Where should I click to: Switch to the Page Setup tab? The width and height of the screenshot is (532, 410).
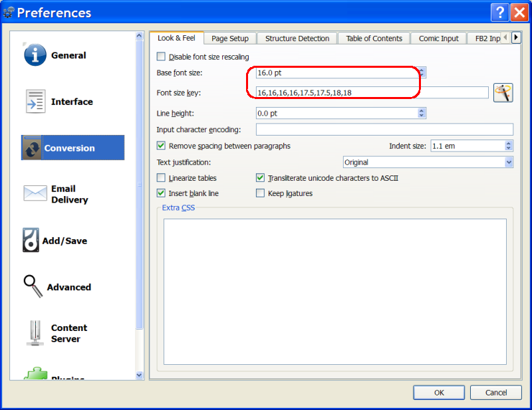[x=230, y=39]
